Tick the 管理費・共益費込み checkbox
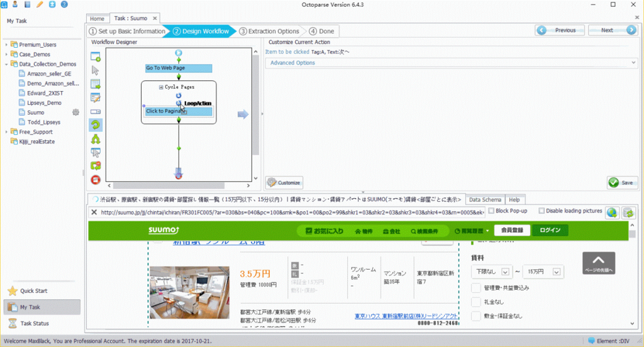This screenshot has height=347, width=644. (x=475, y=288)
